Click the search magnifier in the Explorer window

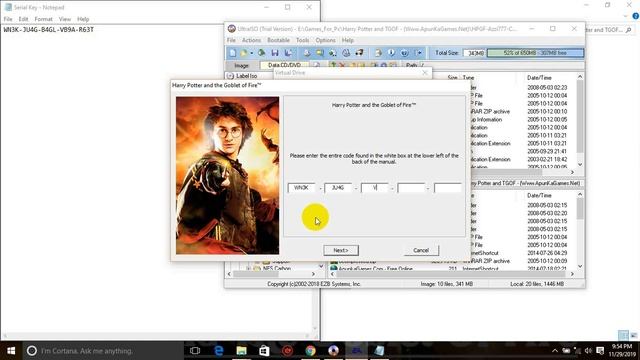click(x=628, y=30)
